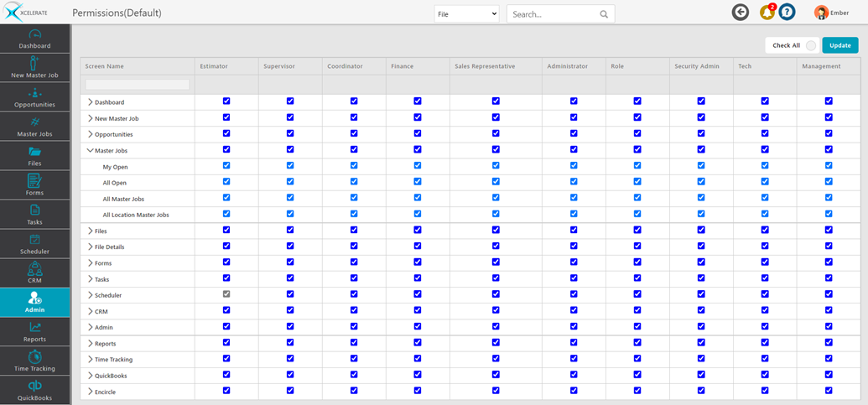Click the Screen Name filter input field
868x405 pixels.
[138, 85]
